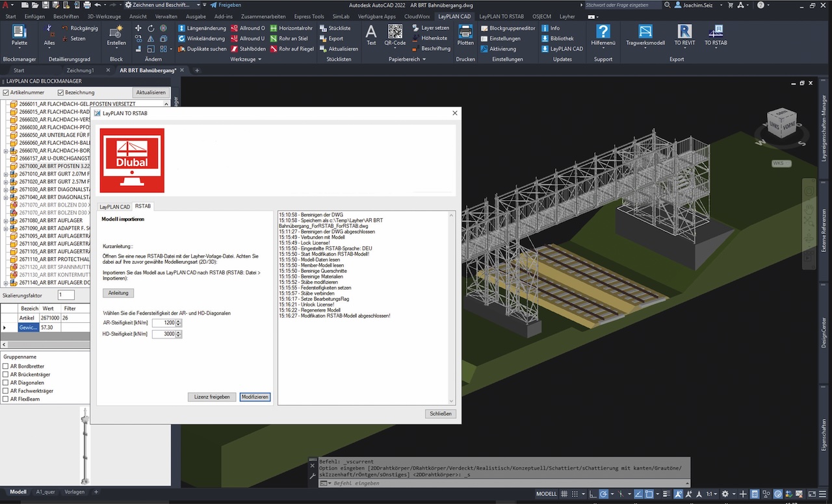Click the Tragwerksmodell export icon
The height and width of the screenshot is (504, 832).
click(645, 32)
